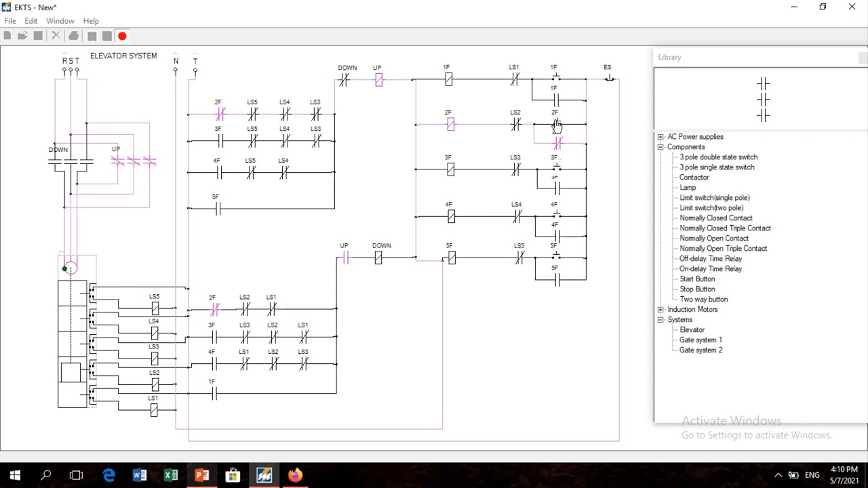Click the N neutral terminal
868x488 pixels.
pos(176,70)
